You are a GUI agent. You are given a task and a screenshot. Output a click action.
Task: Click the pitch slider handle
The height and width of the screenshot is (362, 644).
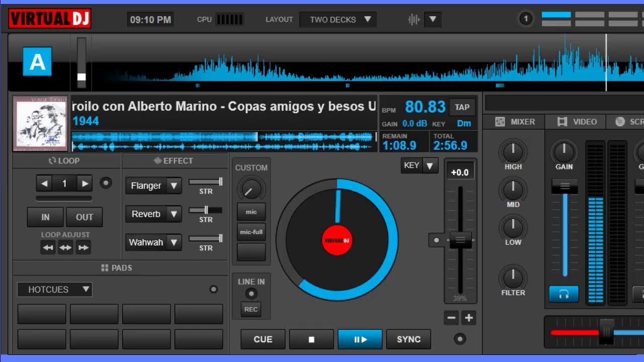[460, 240]
